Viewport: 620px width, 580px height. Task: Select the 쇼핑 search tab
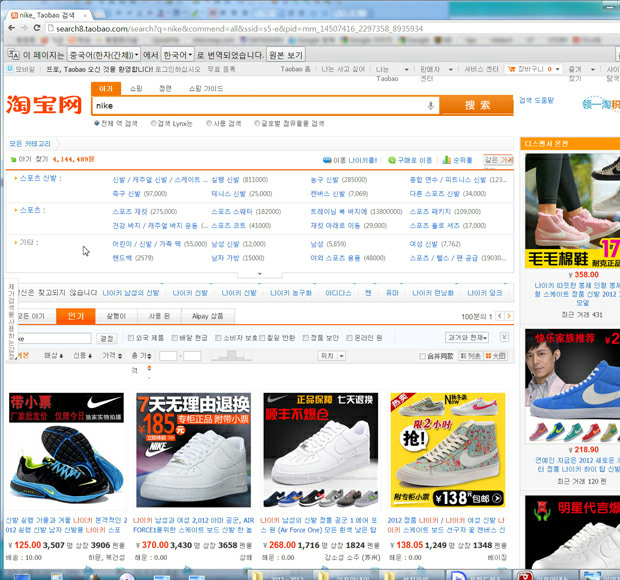pos(136,89)
